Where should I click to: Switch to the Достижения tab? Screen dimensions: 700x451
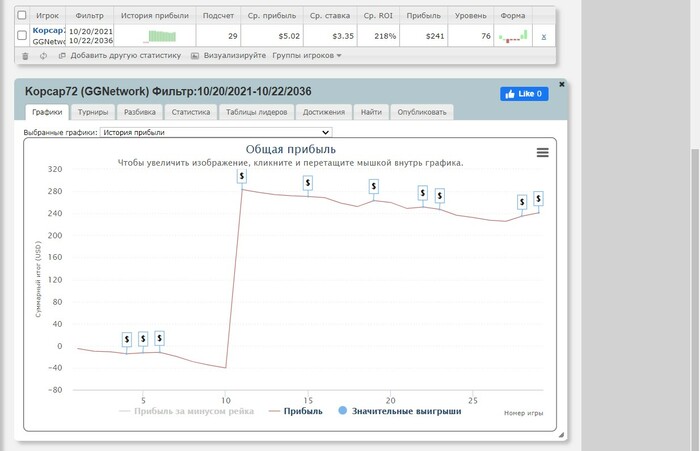(324, 112)
